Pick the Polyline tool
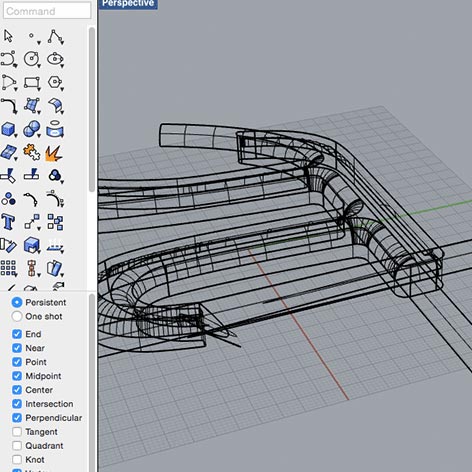 [55, 37]
